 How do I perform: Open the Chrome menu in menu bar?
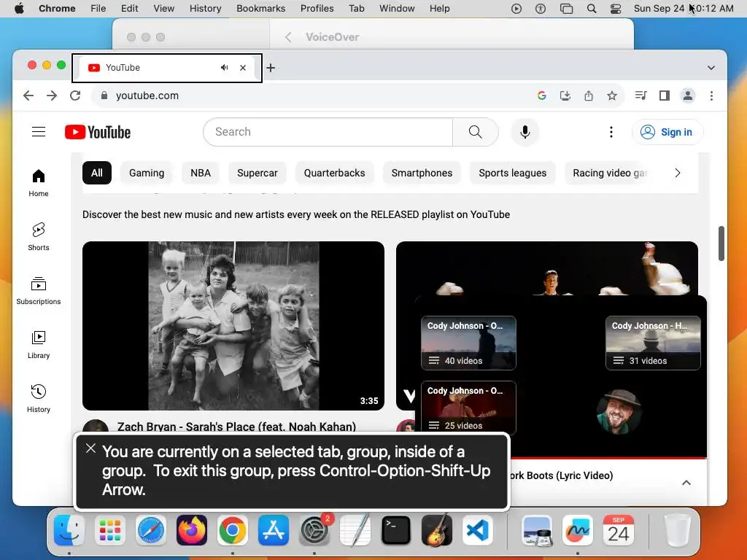[57, 9]
